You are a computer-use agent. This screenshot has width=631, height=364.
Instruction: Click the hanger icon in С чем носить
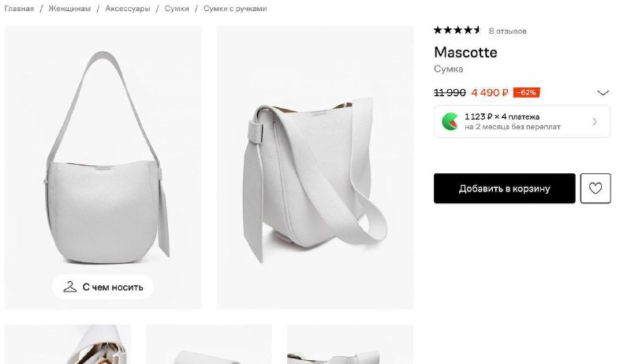point(70,287)
